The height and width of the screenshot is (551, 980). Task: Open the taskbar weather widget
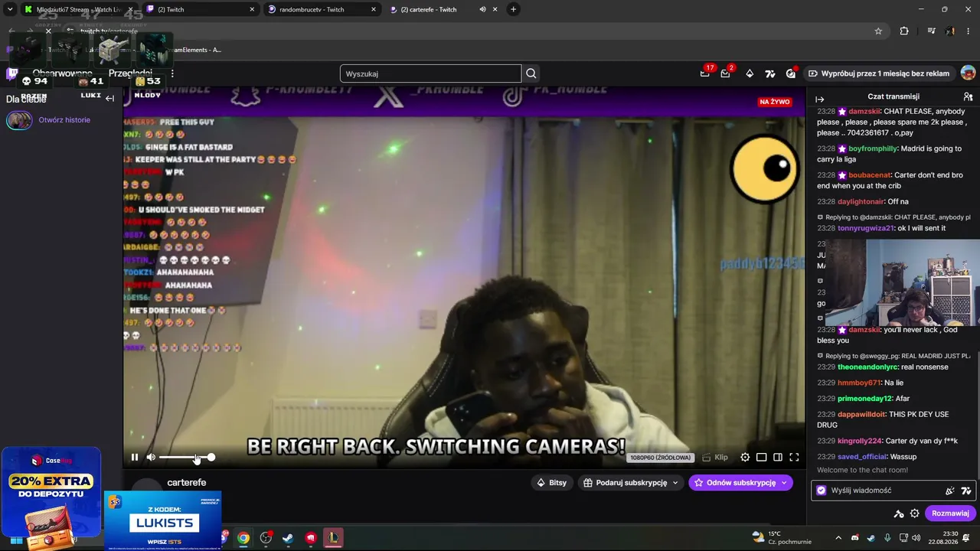tap(781, 537)
